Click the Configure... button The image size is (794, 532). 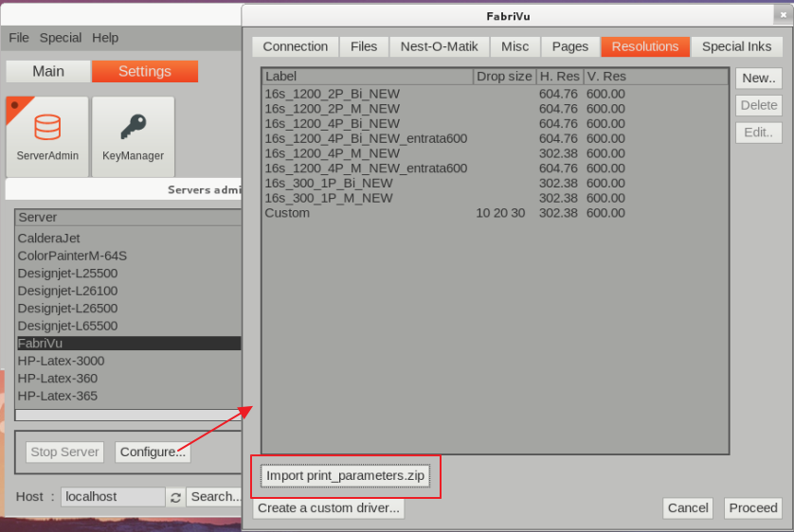tap(153, 452)
